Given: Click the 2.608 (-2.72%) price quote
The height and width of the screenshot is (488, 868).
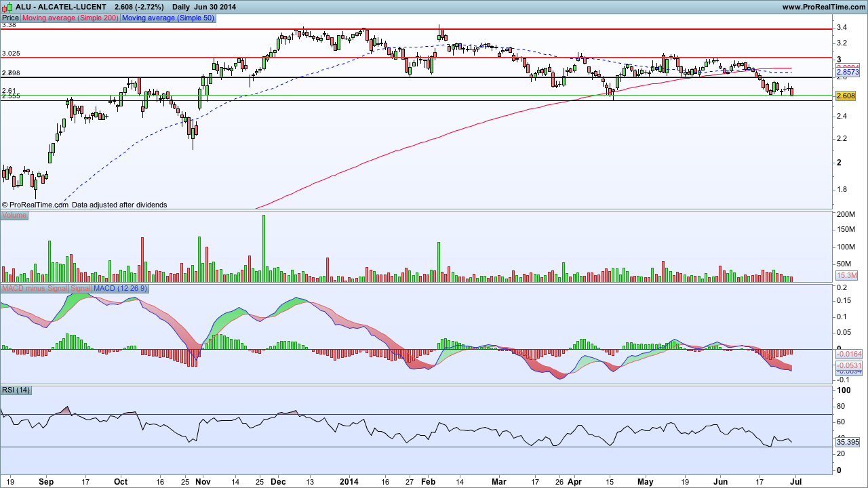Looking at the screenshot, I should pyautogui.click(x=140, y=7).
